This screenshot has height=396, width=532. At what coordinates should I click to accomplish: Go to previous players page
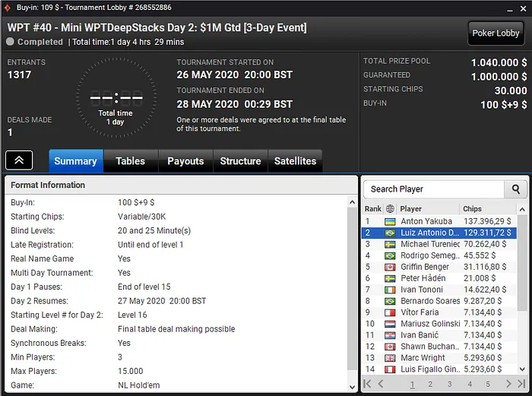381,384
